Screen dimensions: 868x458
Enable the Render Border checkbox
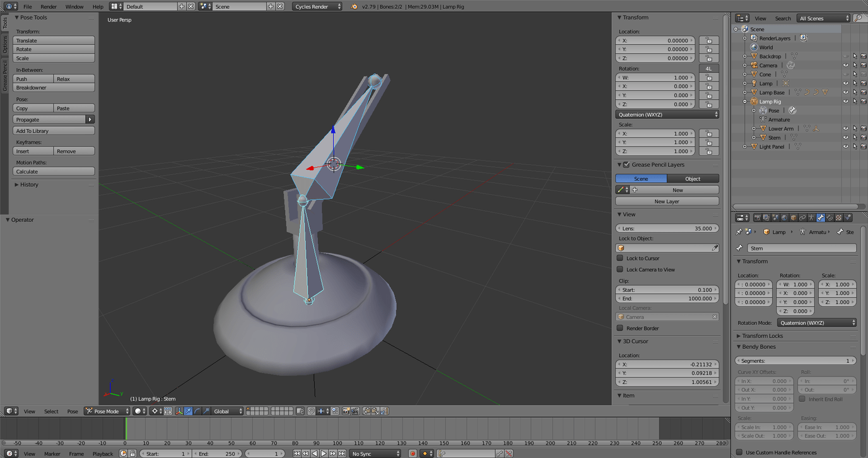[x=621, y=328]
